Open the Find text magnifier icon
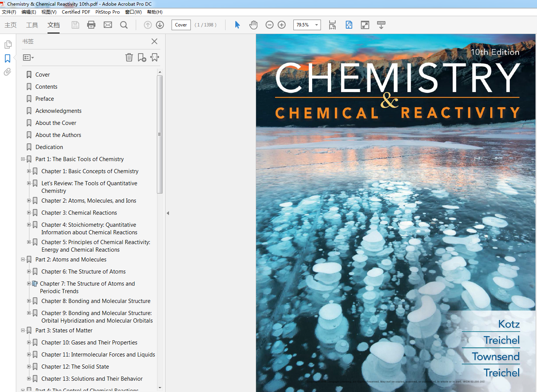The image size is (537, 392). (x=124, y=25)
